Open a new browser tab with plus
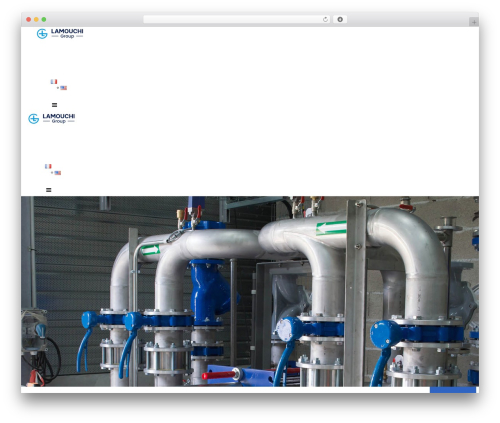 (x=474, y=22)
